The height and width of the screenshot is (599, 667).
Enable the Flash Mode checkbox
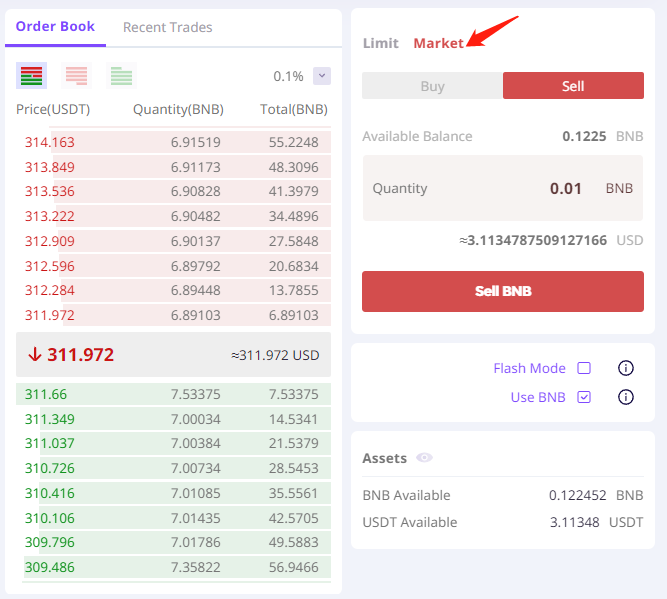[584, 368]
